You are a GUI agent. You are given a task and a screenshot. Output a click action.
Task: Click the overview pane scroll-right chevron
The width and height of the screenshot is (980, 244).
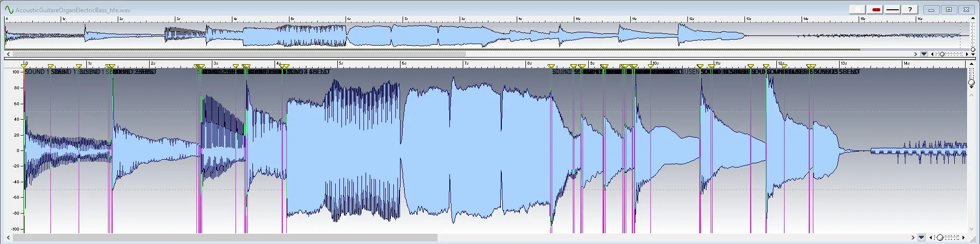pyautogui.click(x=916, y=54)
